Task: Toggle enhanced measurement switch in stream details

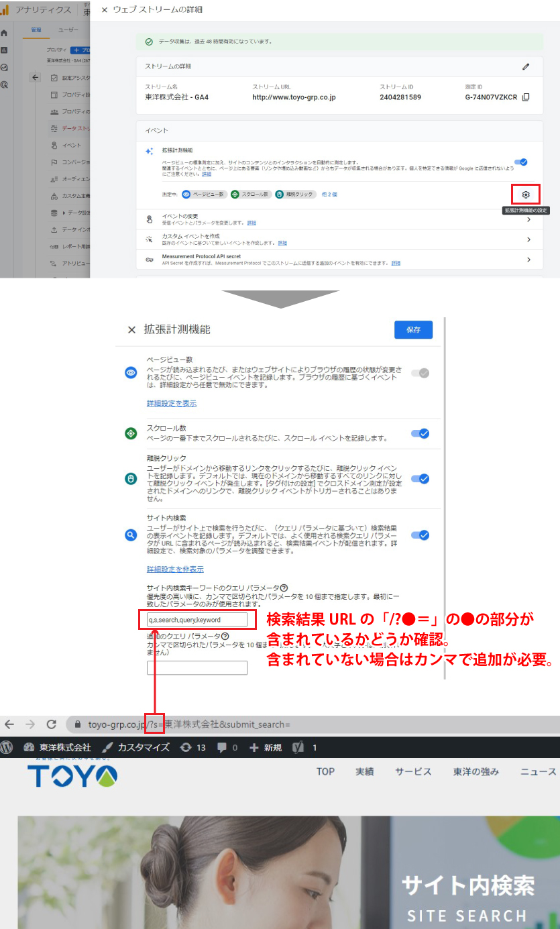Action: click(x=520, y=162)
